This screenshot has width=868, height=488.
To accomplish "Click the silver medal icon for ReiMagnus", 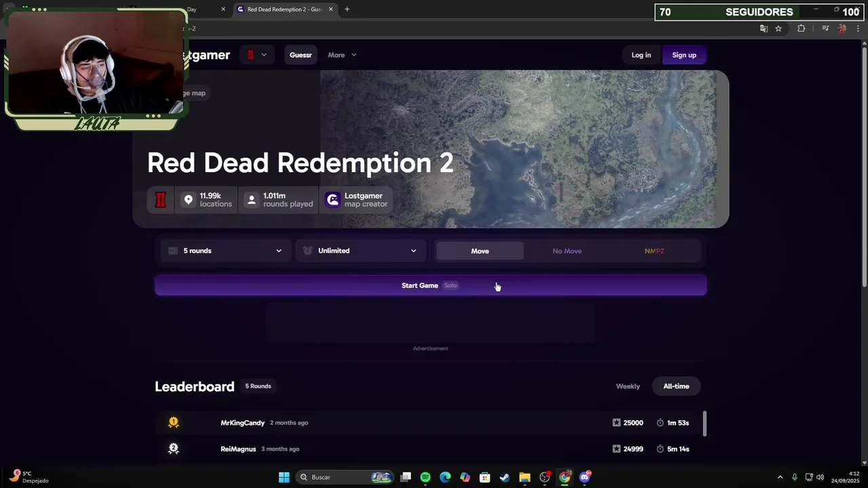I will [174, 448].
